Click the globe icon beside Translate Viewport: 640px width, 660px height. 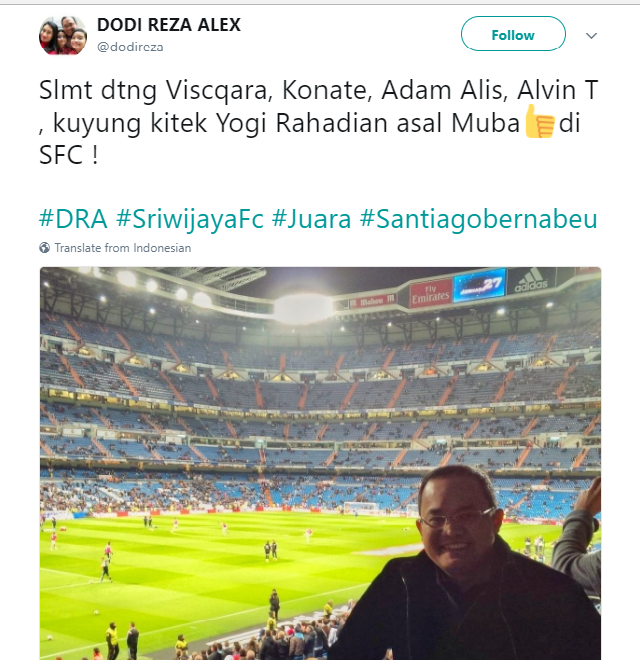pos(44,248)
